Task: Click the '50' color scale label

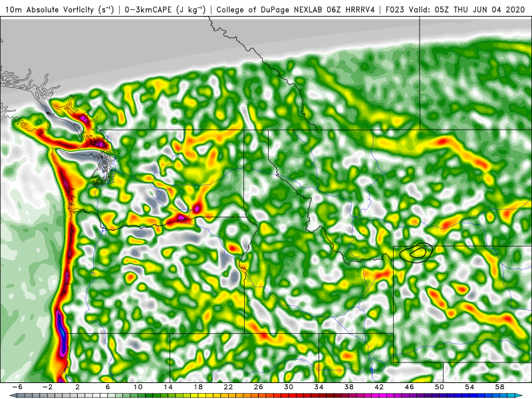Action: pyautogui.click(x=440, y=387)
